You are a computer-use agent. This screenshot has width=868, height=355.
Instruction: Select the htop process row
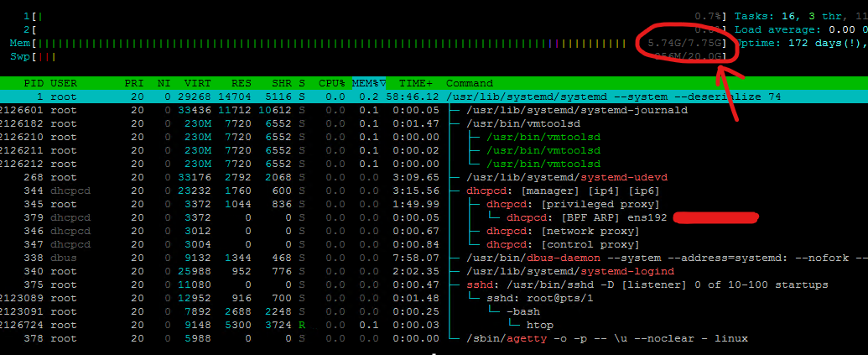coord(434,325)
